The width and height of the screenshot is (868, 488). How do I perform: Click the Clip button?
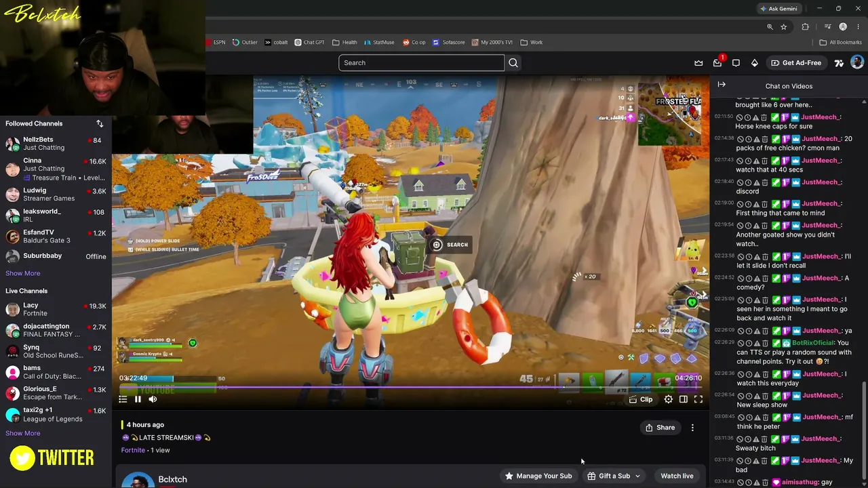point(641,400)
